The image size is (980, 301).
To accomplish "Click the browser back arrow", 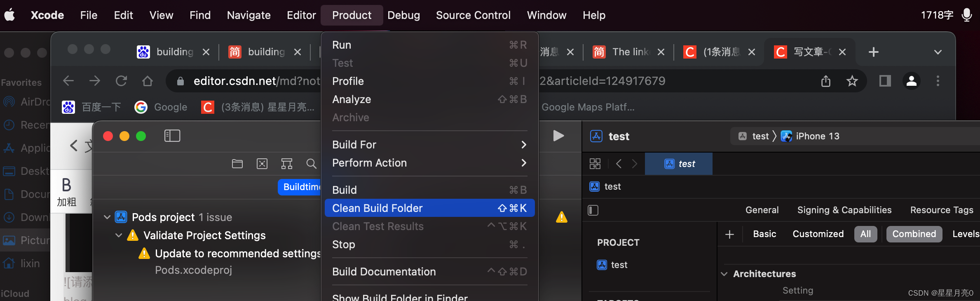I will (x=68, y=81).
